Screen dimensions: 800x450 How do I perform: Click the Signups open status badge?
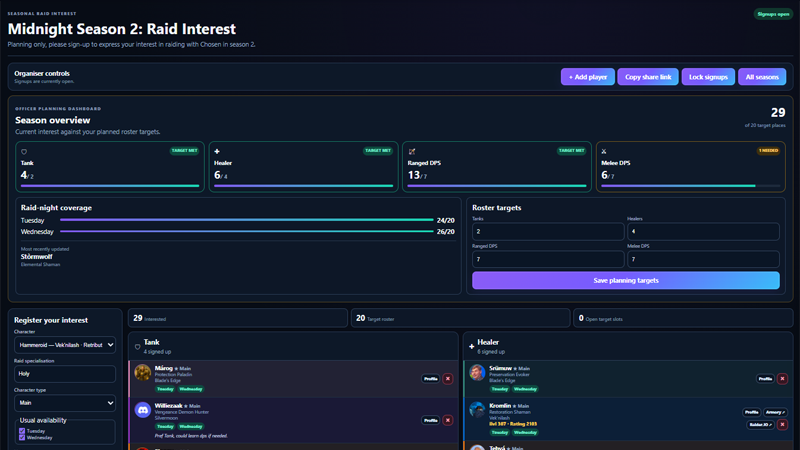[773, 14]
